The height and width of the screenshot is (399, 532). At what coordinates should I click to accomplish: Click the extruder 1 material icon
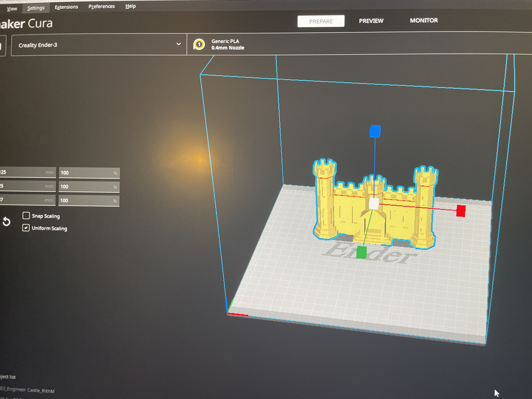(199, 44)
